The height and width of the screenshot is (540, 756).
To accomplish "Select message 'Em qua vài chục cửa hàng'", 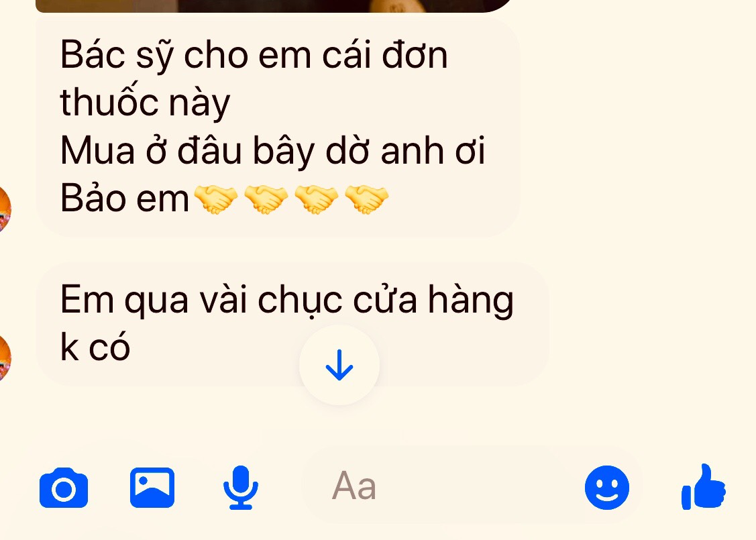I will pyautogui.click(x=287, y=301).
